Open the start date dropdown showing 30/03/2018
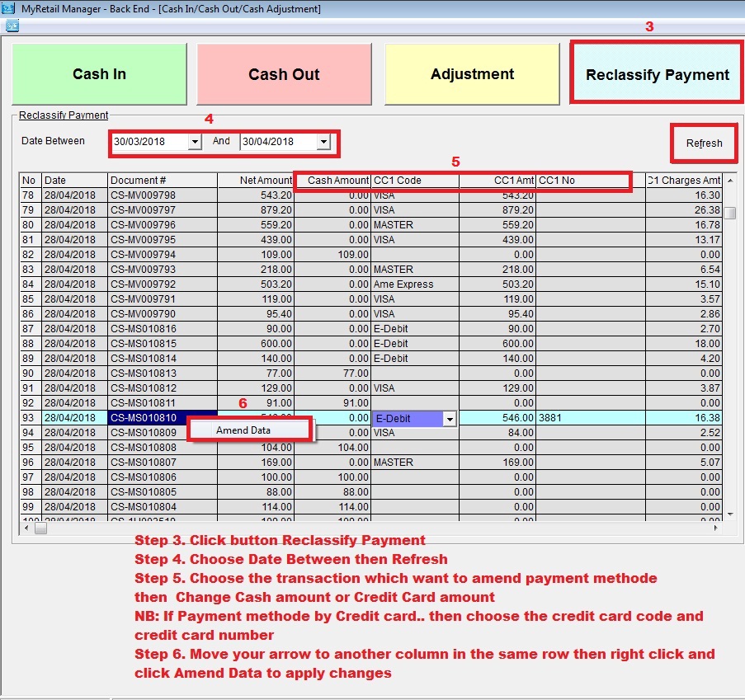The width and height of the screenshot is (745, 700). click(x=195, y=141)
